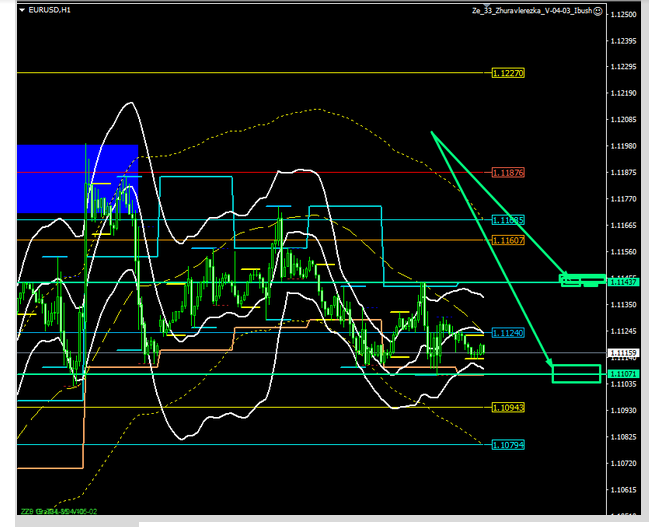Select the red 1.11876 resistance label
The image size is (649, 527).
[508, 172]
